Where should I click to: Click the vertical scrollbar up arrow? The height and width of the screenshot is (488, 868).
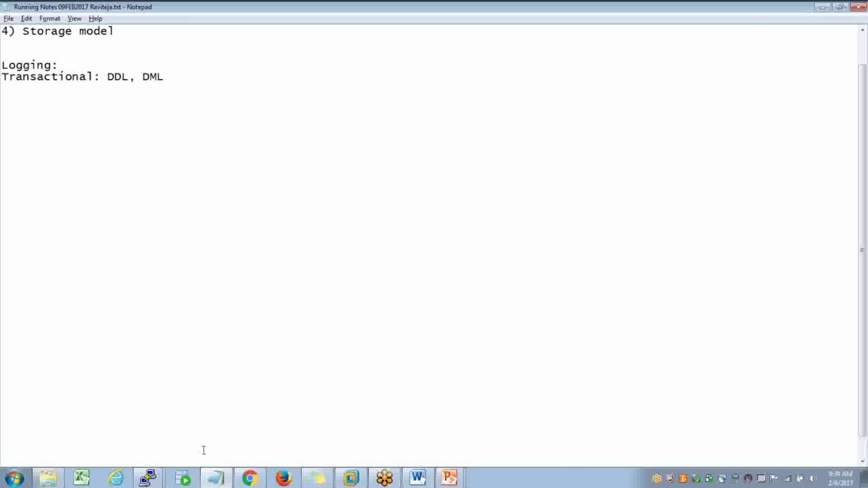pos(863,30)
